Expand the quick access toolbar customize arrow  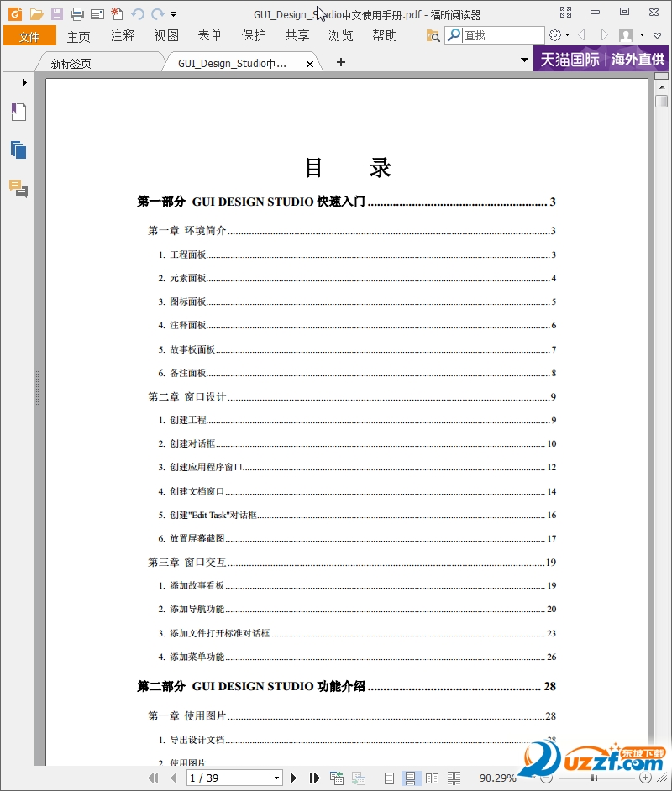tap(174, 14)
